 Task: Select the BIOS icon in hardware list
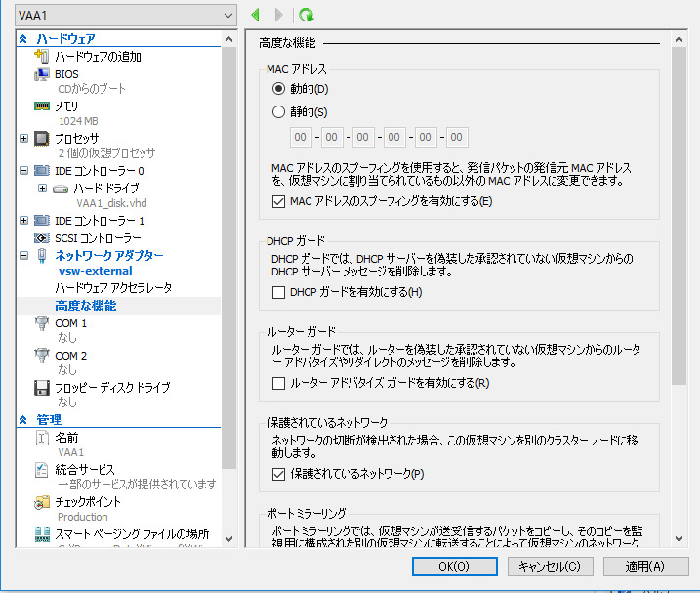click(x=42, y=74)
